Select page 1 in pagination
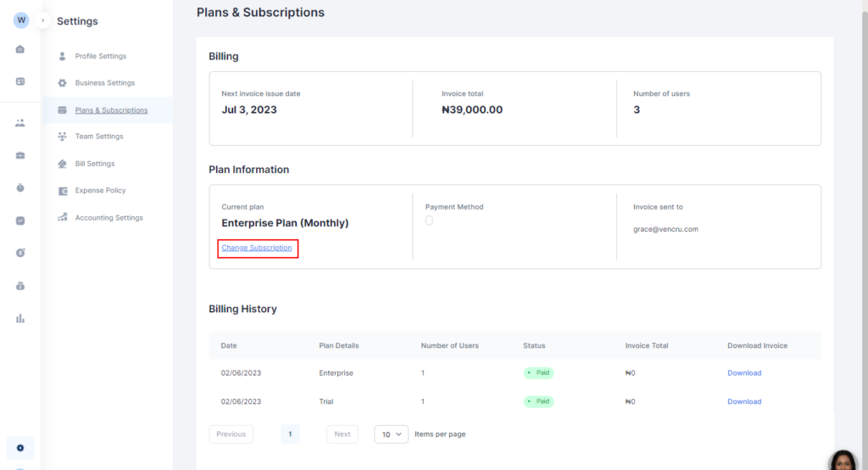868x470 pixels. click(x=290, y=434)
